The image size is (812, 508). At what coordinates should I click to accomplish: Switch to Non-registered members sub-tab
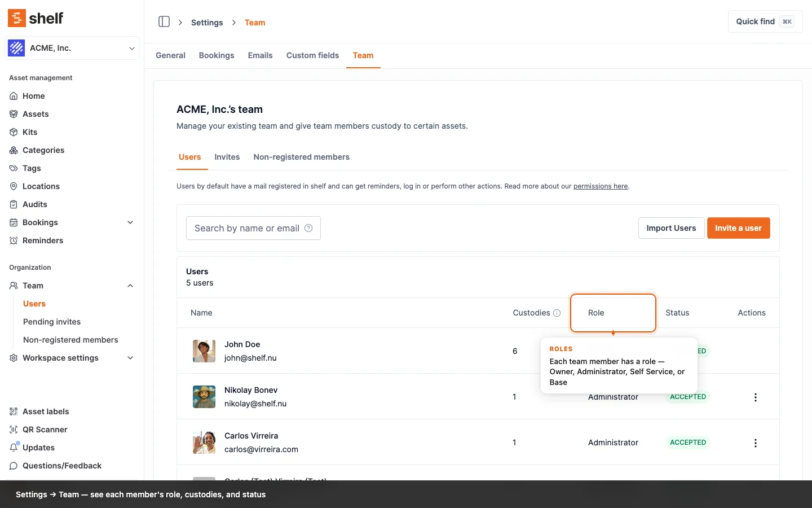pos(301,157)
